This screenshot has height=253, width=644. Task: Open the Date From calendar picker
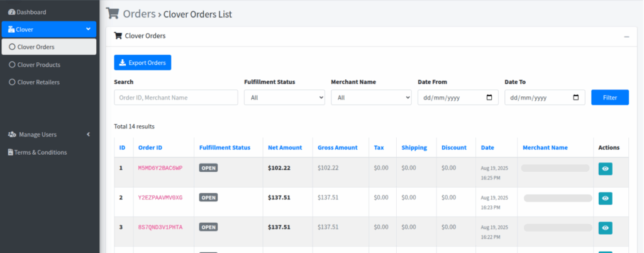(489, 98)
